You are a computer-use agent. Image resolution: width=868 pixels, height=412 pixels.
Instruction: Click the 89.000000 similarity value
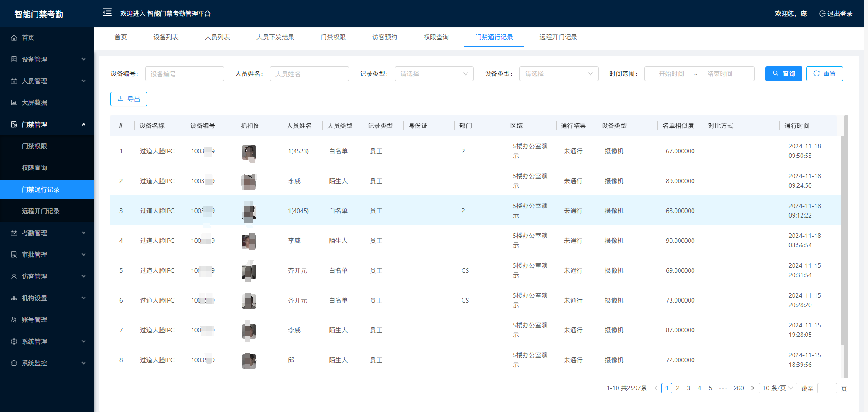pyautogui.click(x=680, y=181)
